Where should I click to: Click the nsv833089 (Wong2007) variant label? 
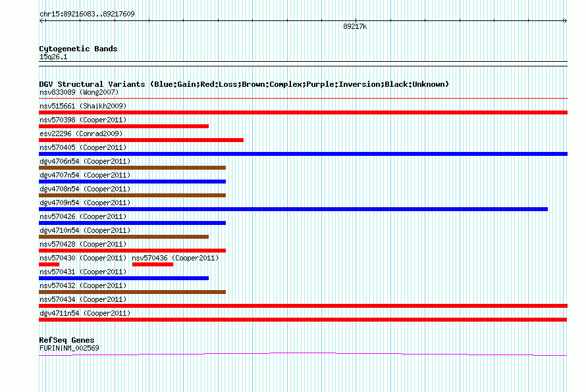pos(79,92)
